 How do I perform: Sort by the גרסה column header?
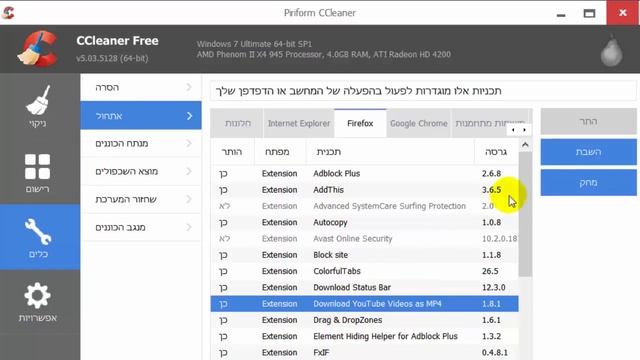[496, 152]
